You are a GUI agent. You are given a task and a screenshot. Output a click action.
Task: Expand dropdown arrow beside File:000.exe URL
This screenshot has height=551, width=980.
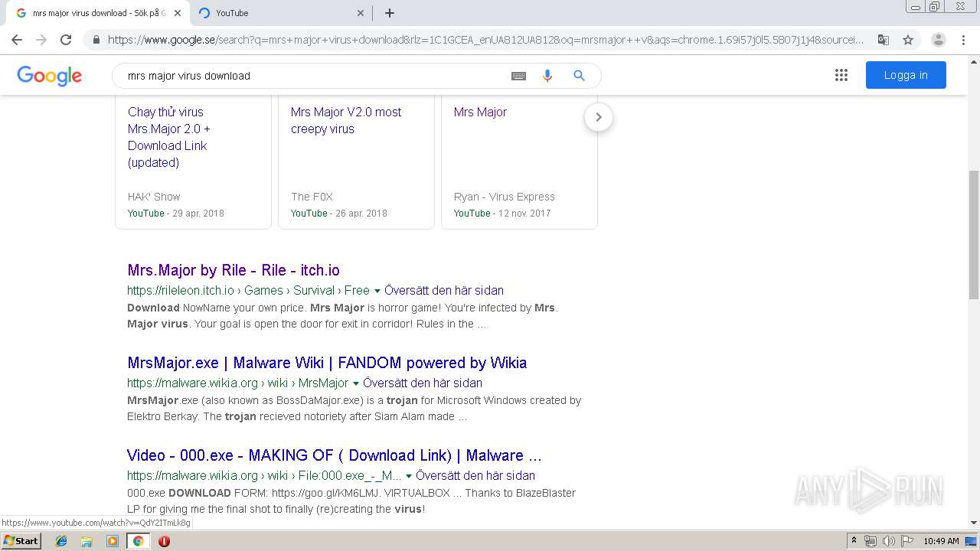click(x=409, y=476)
